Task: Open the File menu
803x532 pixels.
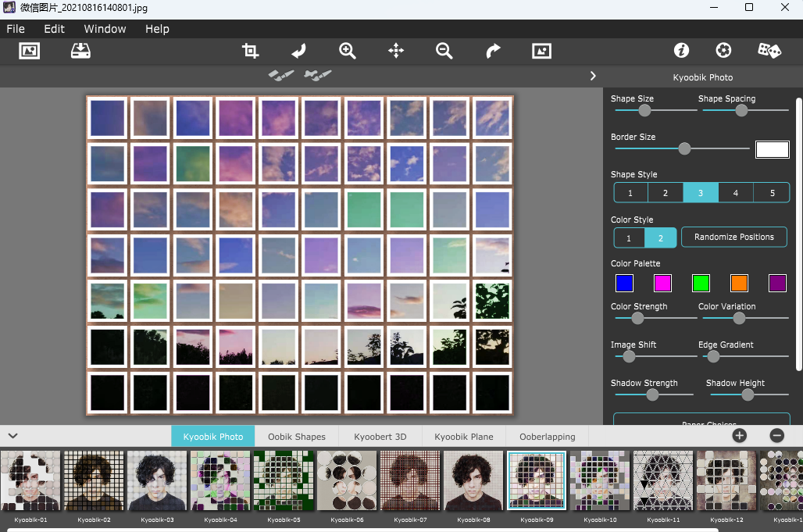Action: click(16, 29)
